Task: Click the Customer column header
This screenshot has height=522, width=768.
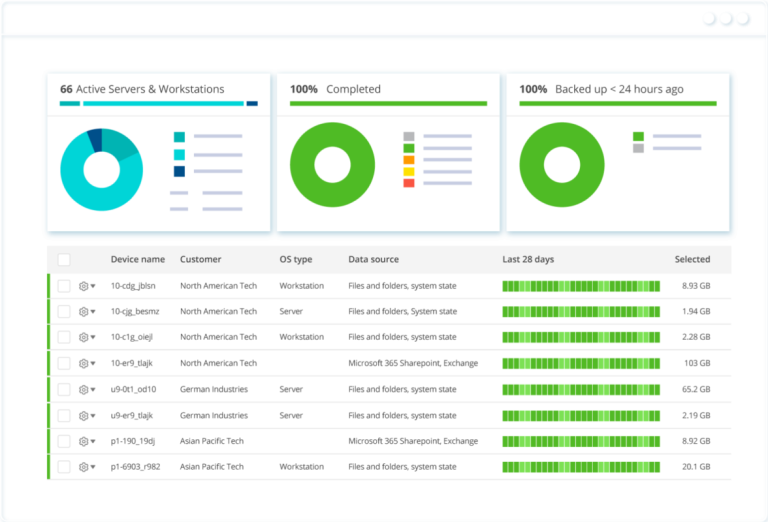Action: pos(200,260)
